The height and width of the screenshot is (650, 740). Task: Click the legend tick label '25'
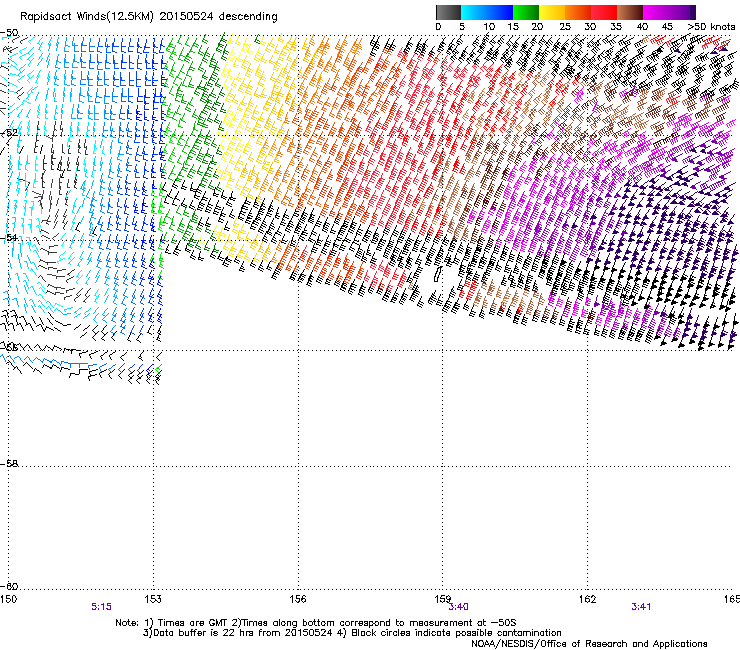click(565, 26)
